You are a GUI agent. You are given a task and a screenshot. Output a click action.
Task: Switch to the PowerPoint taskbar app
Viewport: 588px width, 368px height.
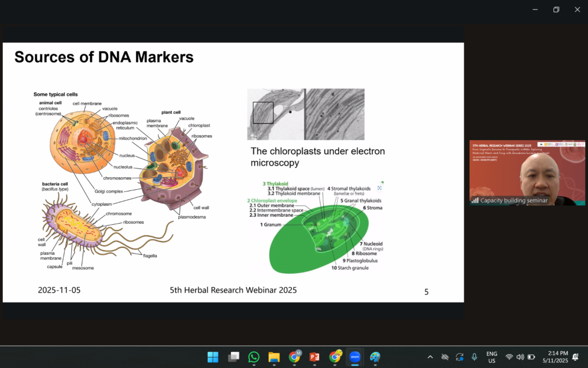pyautogui.click(x=314, y=357)
